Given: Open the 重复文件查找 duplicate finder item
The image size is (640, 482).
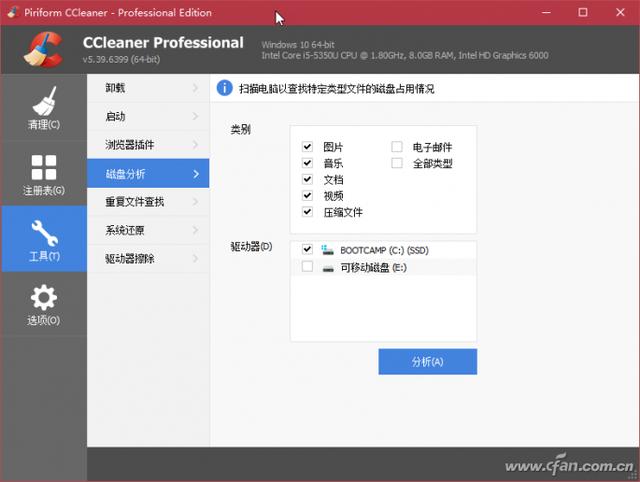Looking at the screenshot, I should 148,202.
